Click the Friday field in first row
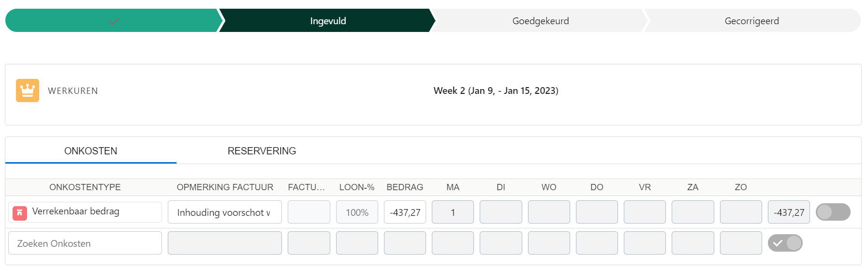The image size is (868, 271). pyautogui.click(x=645, y=212)
